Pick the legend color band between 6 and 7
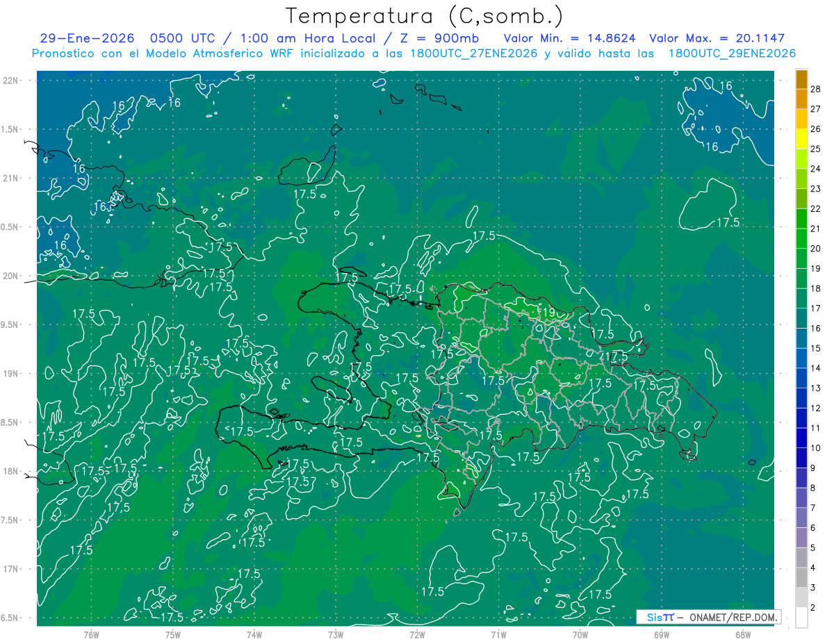This screenshot has height=644, width=834. pyautogui.click(x=801, y=518)
